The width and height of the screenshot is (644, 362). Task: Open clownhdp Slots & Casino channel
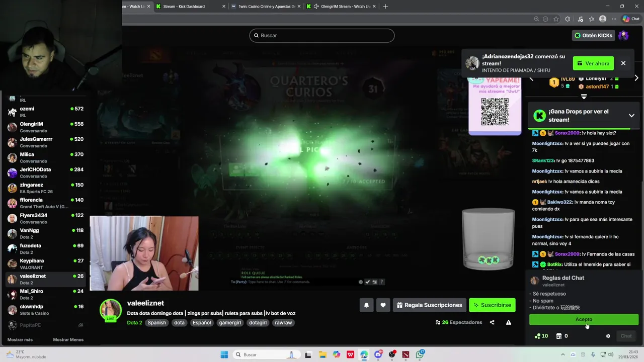(x=45, y=310)
